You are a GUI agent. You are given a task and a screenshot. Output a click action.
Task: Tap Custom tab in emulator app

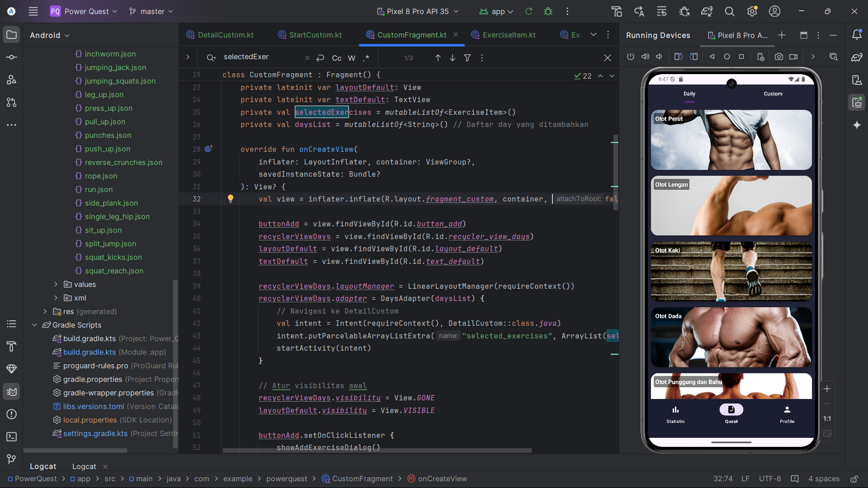click(773, 94)
